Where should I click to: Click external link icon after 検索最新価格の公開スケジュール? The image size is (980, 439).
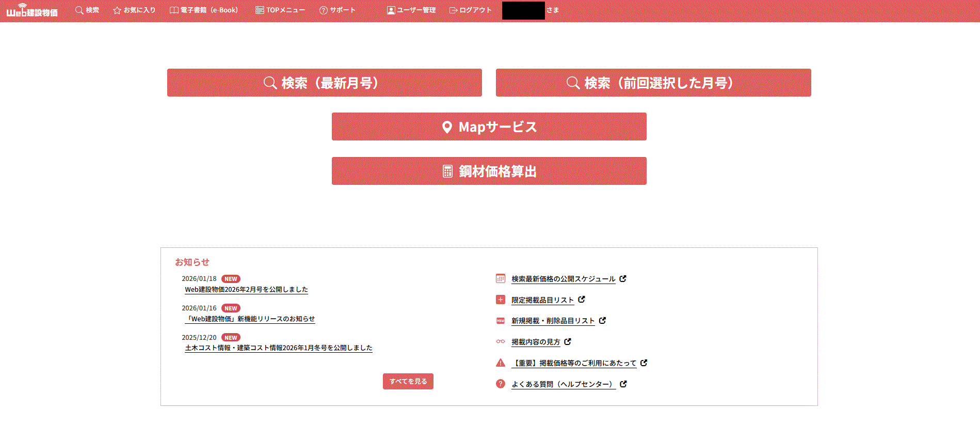[623, 279]
